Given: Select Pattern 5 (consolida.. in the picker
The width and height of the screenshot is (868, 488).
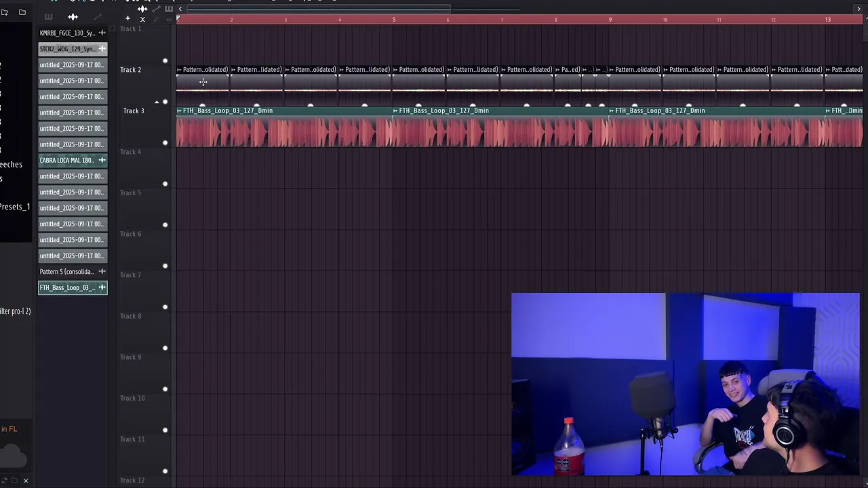Looking at the screenshot, I should [73, 272].
